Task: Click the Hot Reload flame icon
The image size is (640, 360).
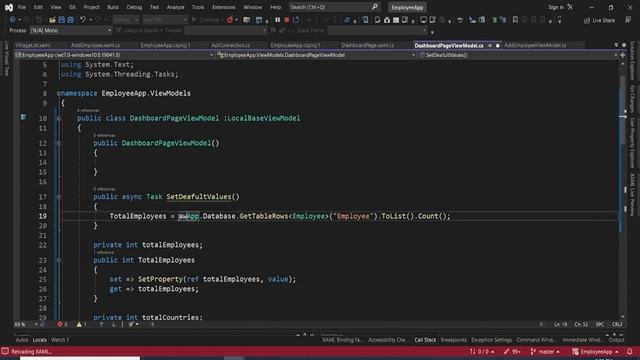Action: [x=230, y=20]
